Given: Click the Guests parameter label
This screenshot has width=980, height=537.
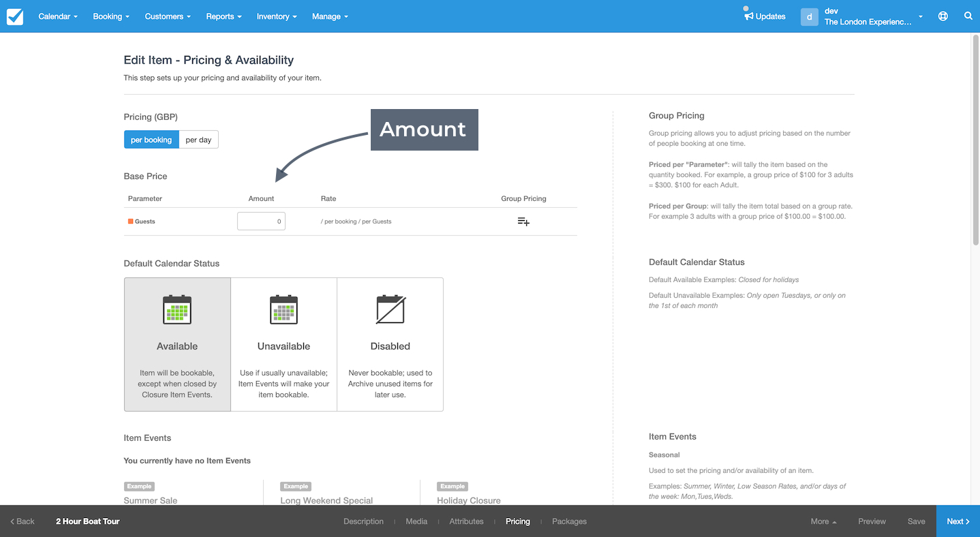Looking at the screenshot, I should click(145, 221).
